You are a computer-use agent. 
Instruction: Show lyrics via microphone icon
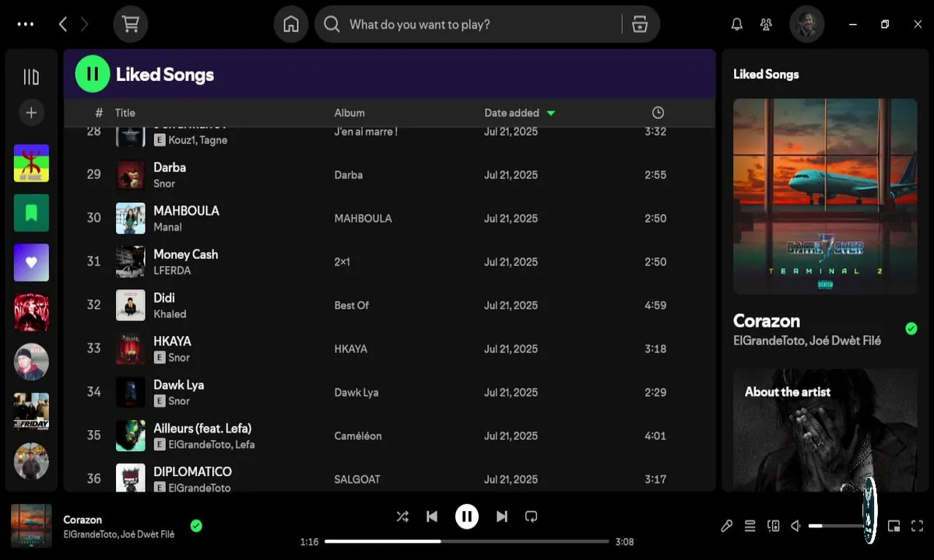pos(726,526)
